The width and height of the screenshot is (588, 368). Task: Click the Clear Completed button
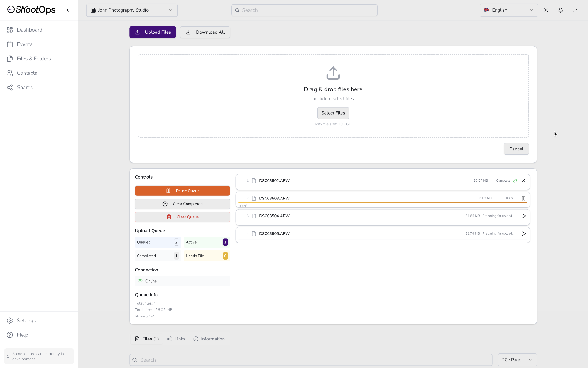point(182,204)
